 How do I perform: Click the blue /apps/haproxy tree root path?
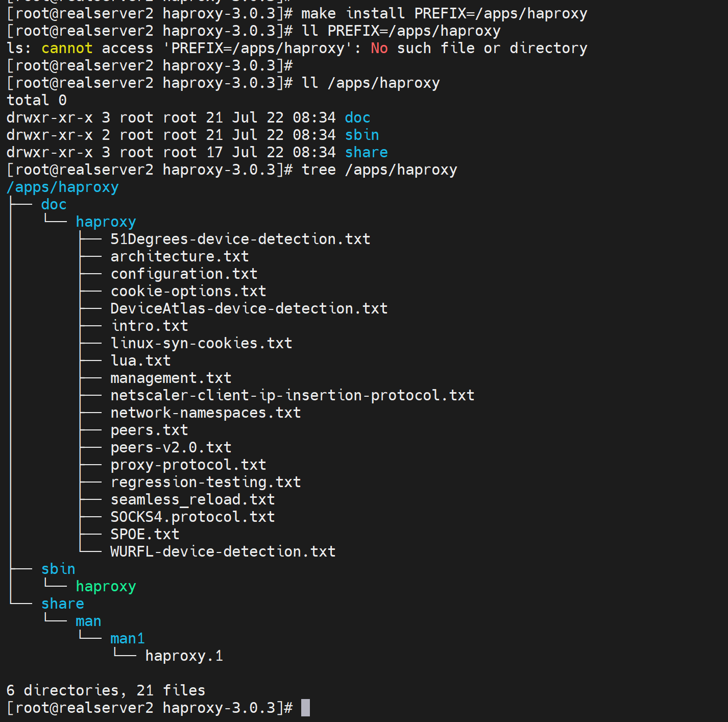[62, 187]
